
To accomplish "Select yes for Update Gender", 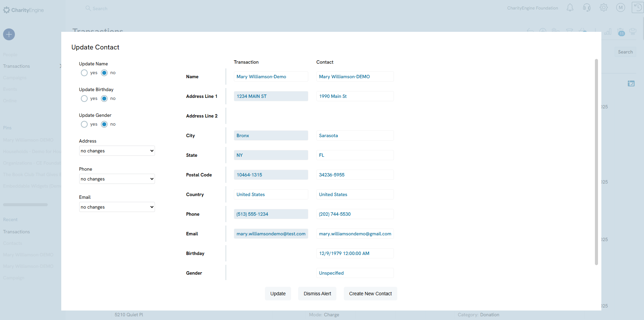I will [84, 124].
